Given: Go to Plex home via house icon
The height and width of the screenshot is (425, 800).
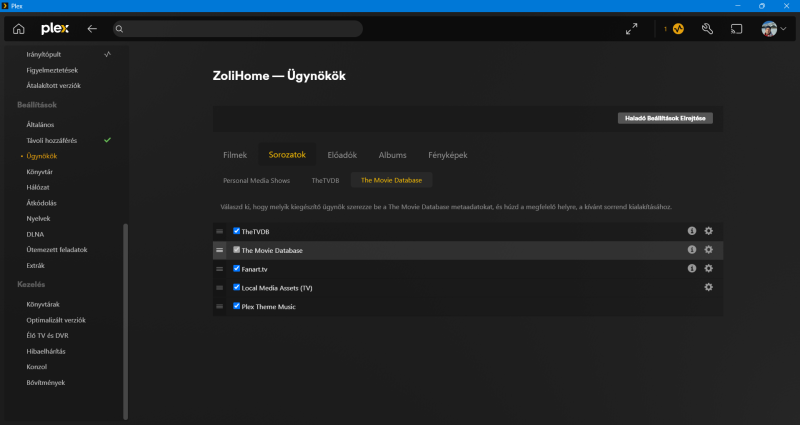Looking at the screenshot, I should 19,29.
